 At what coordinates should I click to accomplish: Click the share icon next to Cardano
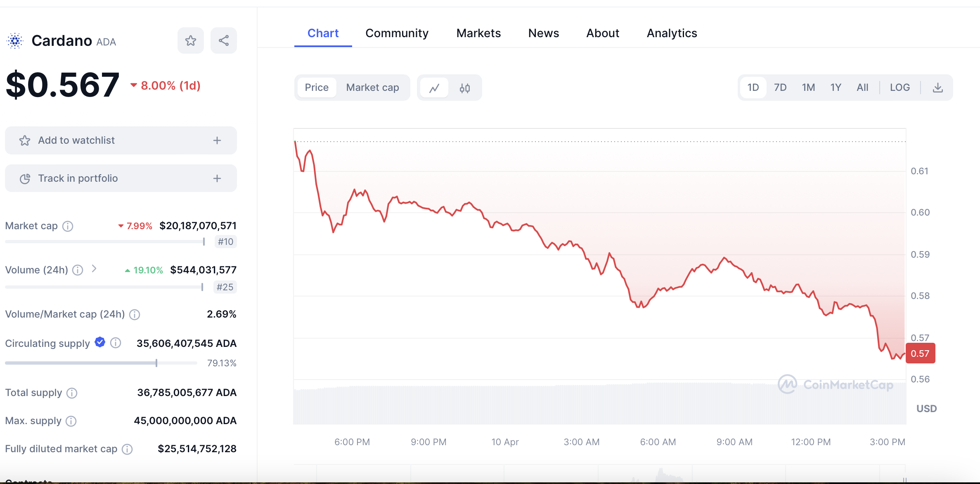click(223, 40)
